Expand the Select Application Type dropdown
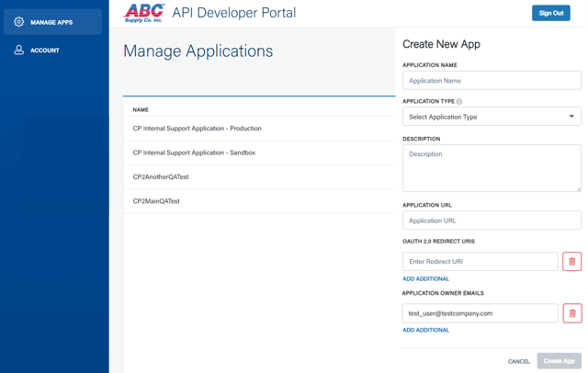The height and width of the screenshot is (373, 588). 492,117
